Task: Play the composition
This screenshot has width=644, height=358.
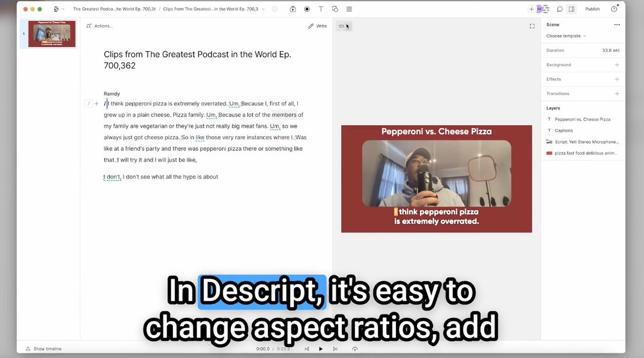Action: pos(321,349)
